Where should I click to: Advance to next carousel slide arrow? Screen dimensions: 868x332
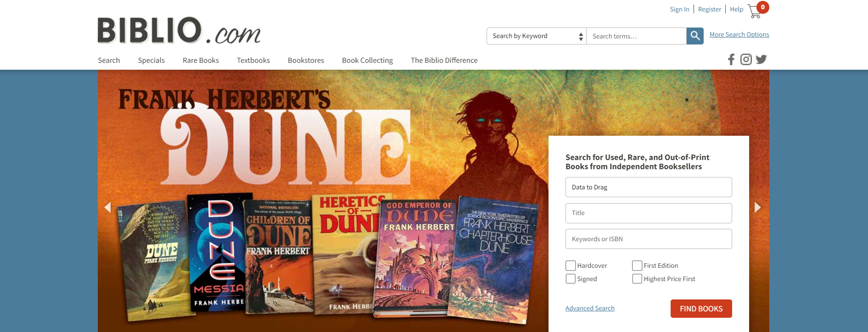[757, 207]
